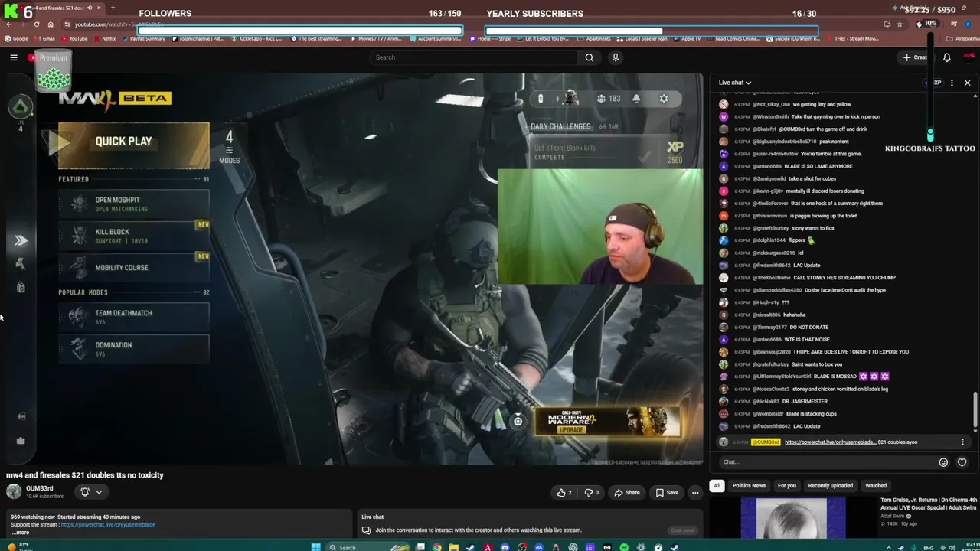Select Kill Block Gunfight mode
The image size is (980, 551).
tap(133, 236)
